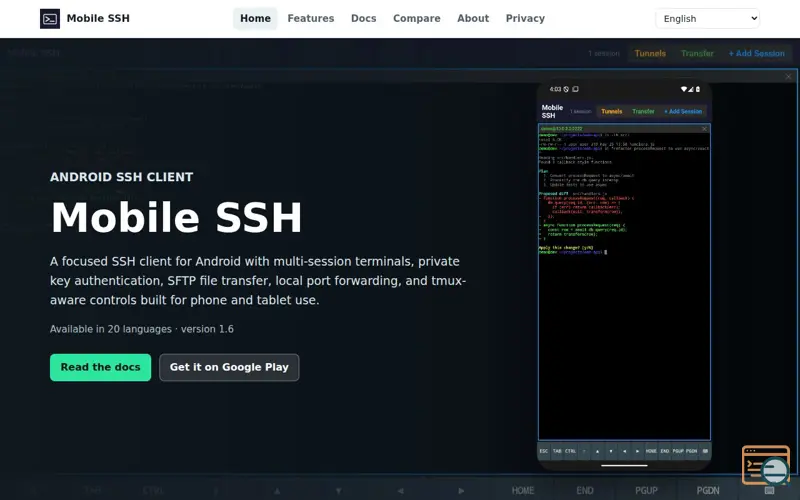This screenshot has width=800, height=500.
Task: Click the Read the docs button
Action: click(101, 367)
